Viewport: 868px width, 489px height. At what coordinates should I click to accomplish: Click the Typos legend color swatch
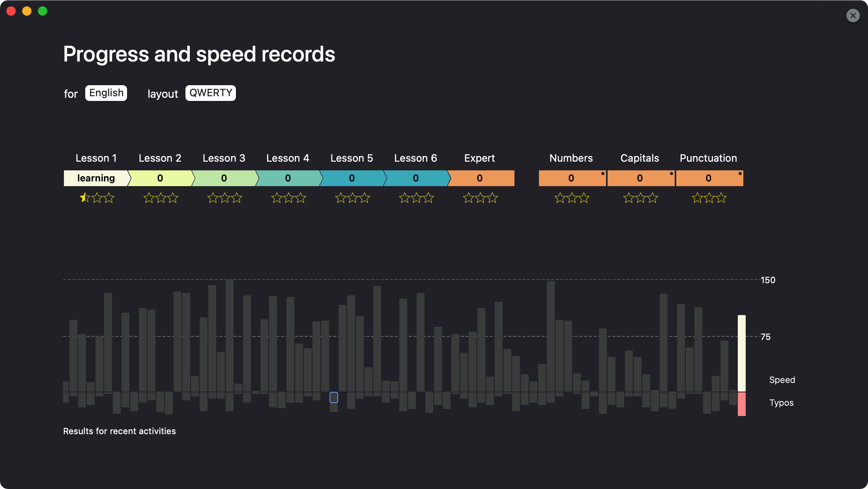(741, 403)
